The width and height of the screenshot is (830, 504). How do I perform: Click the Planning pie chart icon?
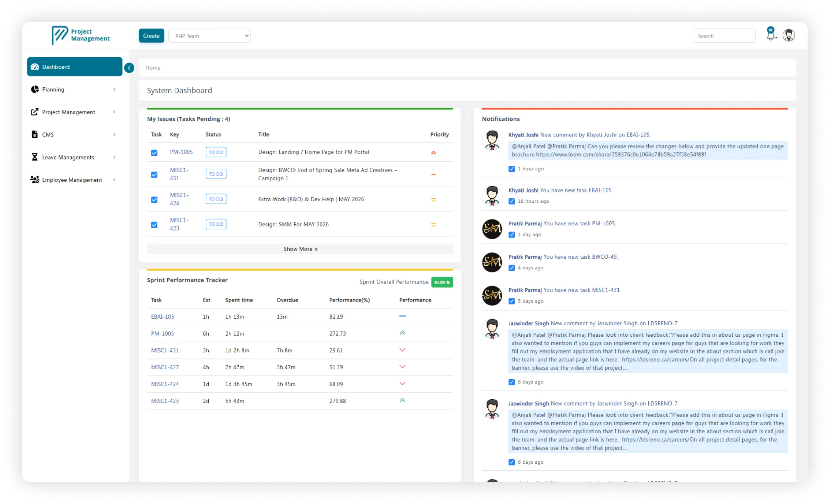pos(35,89)
